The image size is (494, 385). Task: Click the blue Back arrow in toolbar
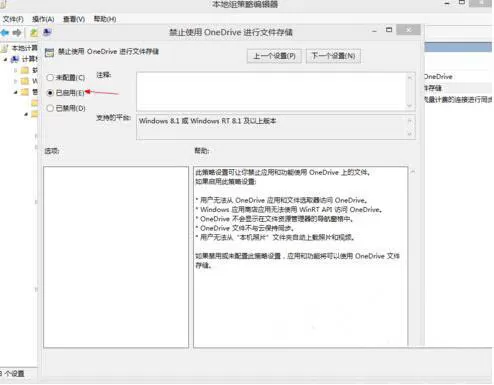[x=5, y=33]
